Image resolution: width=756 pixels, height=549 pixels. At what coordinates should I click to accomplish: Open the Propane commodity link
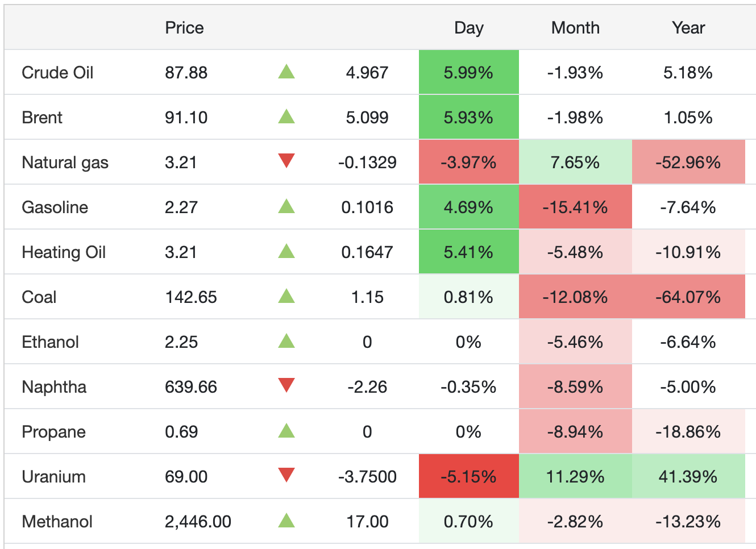point(53,432)
